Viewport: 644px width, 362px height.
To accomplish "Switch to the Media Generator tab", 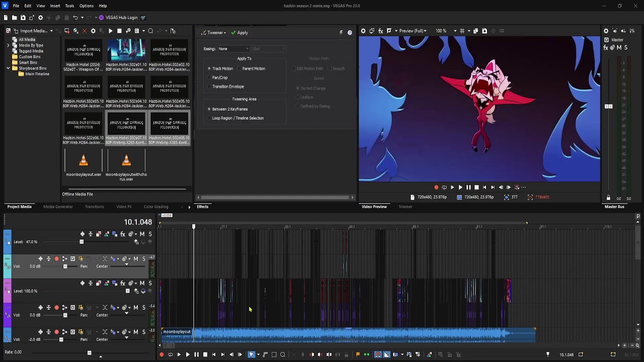I will coord(58,207).
